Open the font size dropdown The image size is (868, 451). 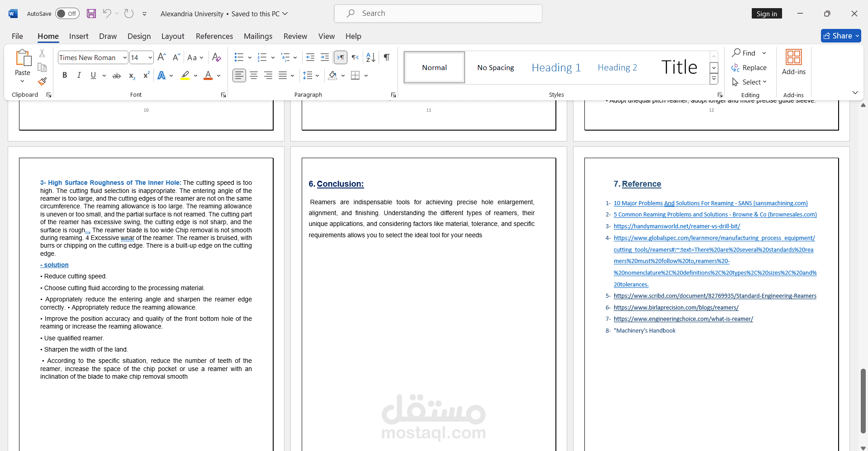pyautogui.click(x=150, y=58)
